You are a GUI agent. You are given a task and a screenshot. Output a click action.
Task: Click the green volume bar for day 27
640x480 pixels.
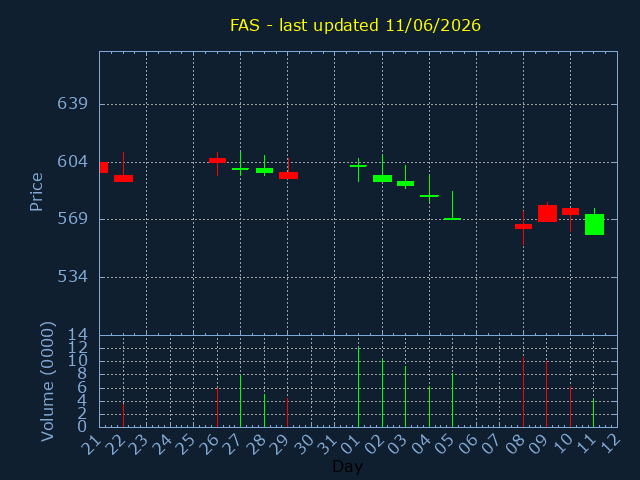(x=240, y=401)
